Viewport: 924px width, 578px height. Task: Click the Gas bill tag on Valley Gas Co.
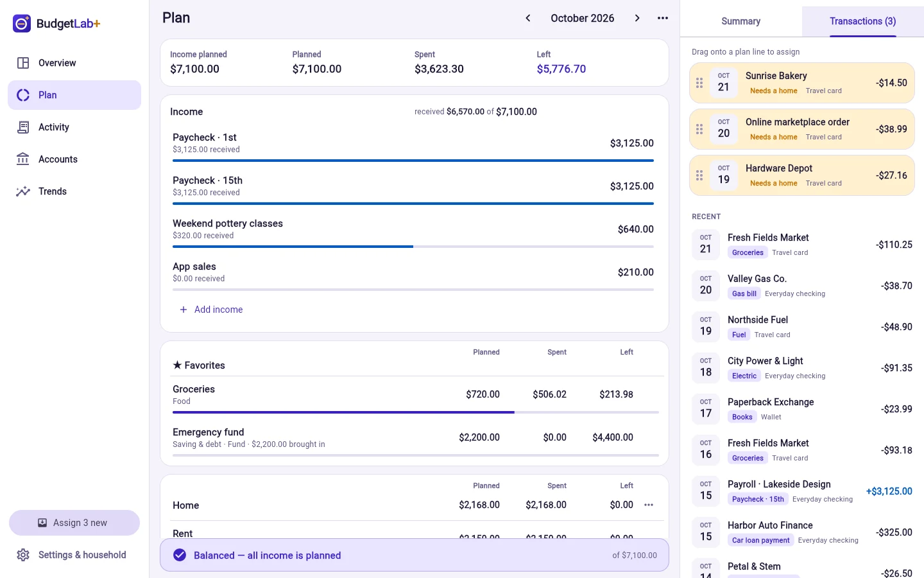pos(744,293)
